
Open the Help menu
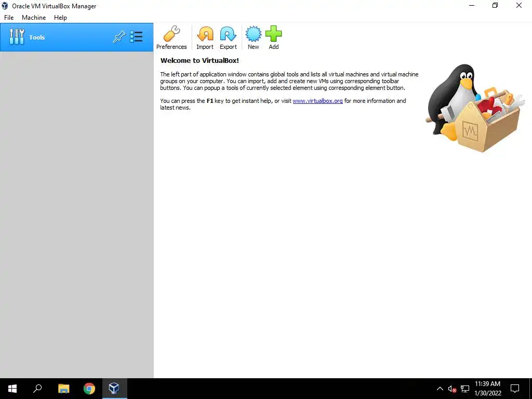(x=60, y=18)
